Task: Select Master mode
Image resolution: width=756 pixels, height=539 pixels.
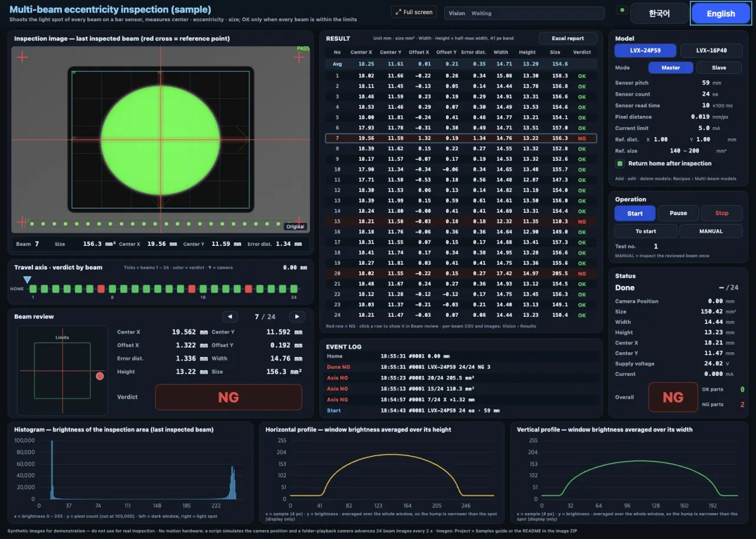Action: tap(670, 67)
